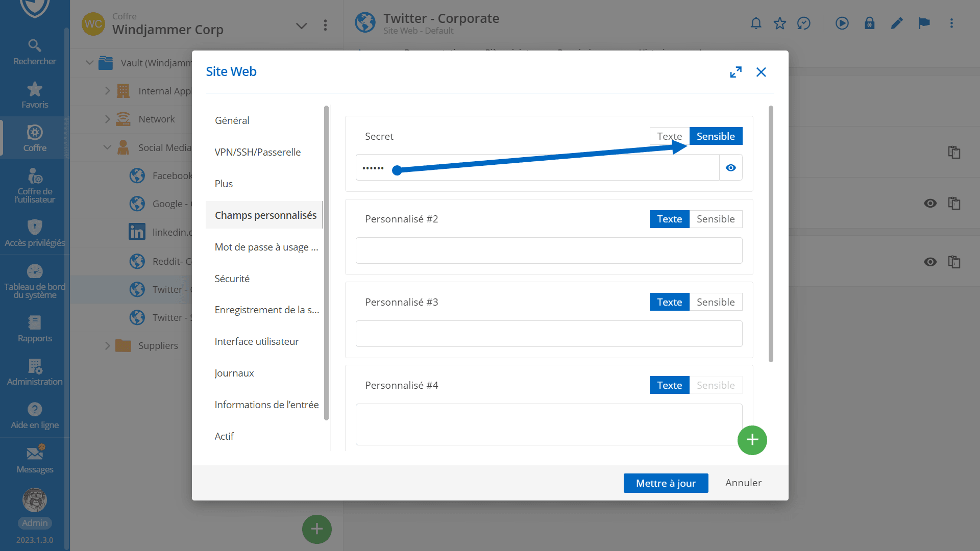Screen dimensions: 980x551
Task: Open the Général section of the dialog
Action: [232, 120]
